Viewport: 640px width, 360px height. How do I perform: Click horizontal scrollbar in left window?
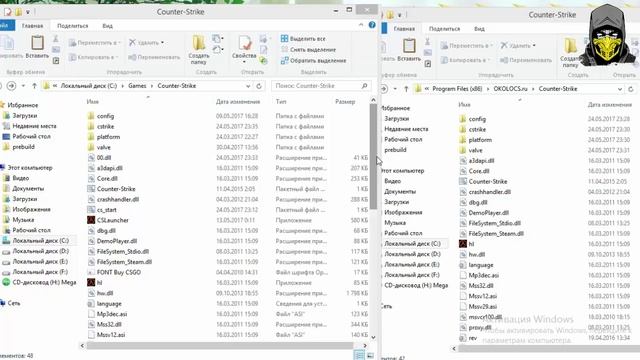(220, 346)
